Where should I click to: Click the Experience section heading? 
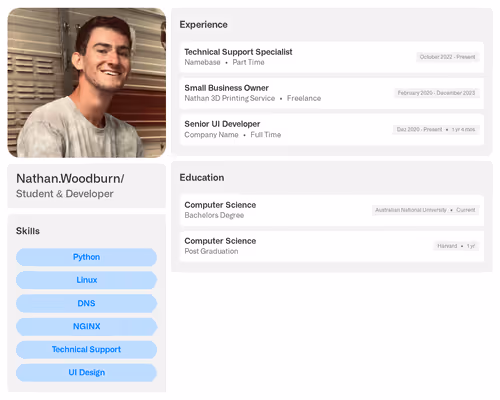(204, 25)
